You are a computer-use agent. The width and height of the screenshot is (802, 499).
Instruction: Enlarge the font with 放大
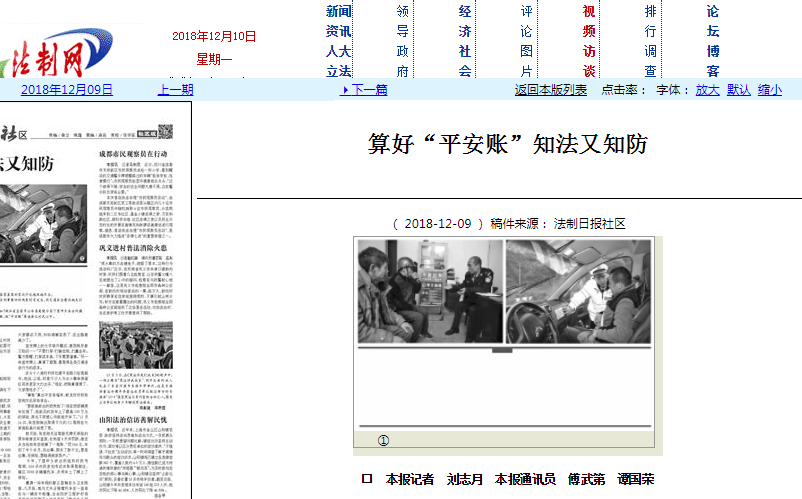point(707,89)
